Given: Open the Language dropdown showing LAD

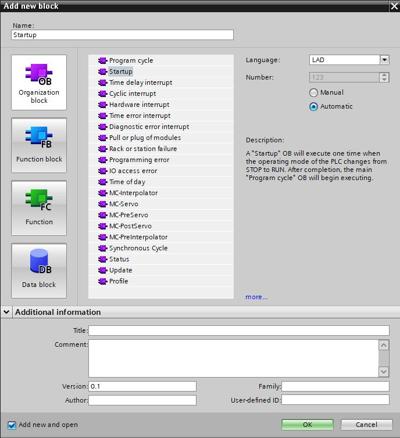Looking at the screenshot, I should coord(384,60).
